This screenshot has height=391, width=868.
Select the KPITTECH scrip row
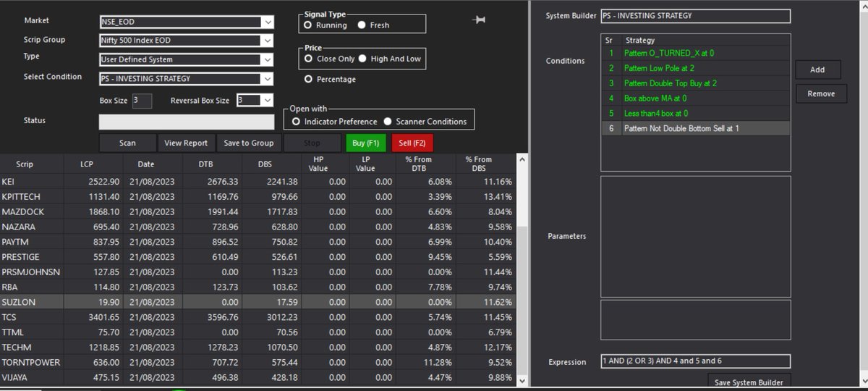point(258,196)
